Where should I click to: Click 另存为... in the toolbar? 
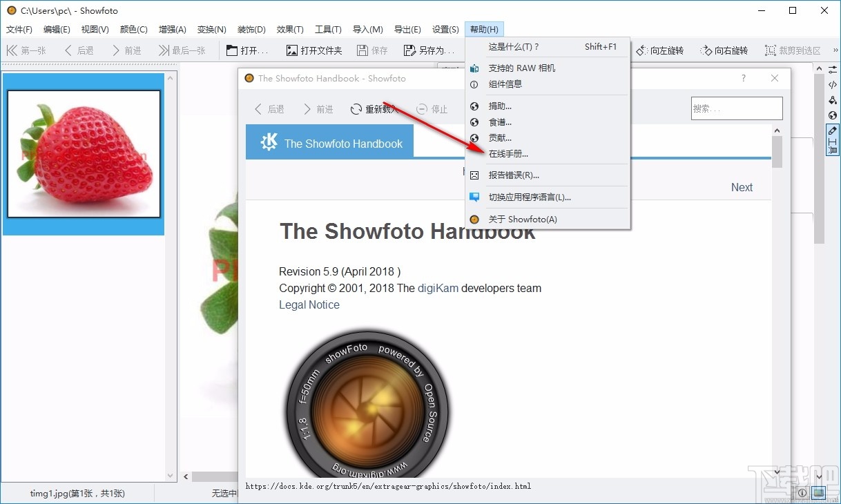pos(429,50)
